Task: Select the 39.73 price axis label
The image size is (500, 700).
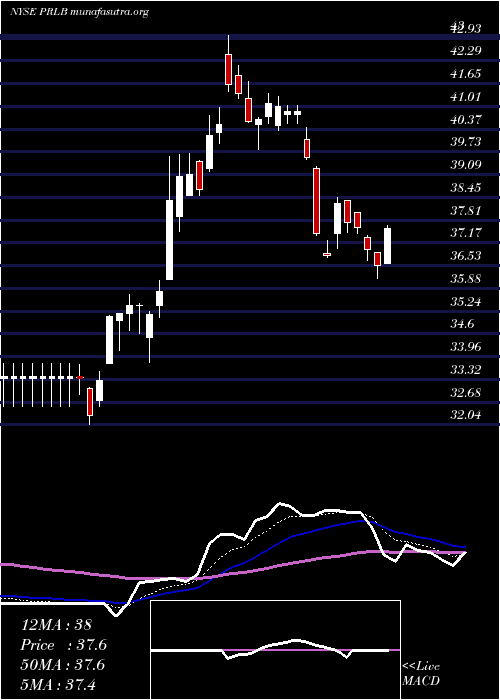Action: [x=466, y=142]
